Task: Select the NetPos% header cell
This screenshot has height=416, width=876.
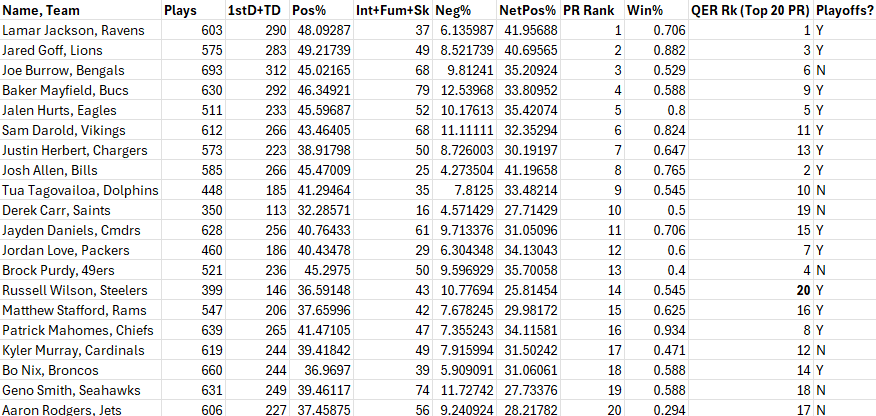Action: point(529,10)
